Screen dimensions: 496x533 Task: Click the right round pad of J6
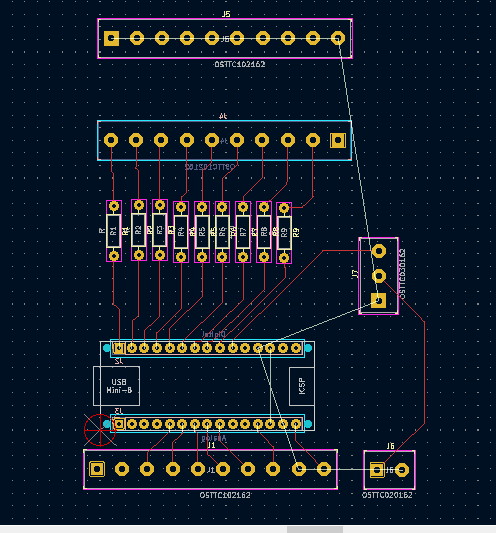[402, 470]
